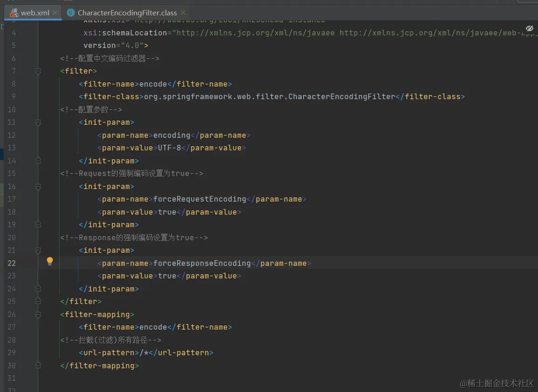Click the comment Response的强制编码设置为true
The height and width of the screenshot is (392, 538).
click(x=134, y=237)
